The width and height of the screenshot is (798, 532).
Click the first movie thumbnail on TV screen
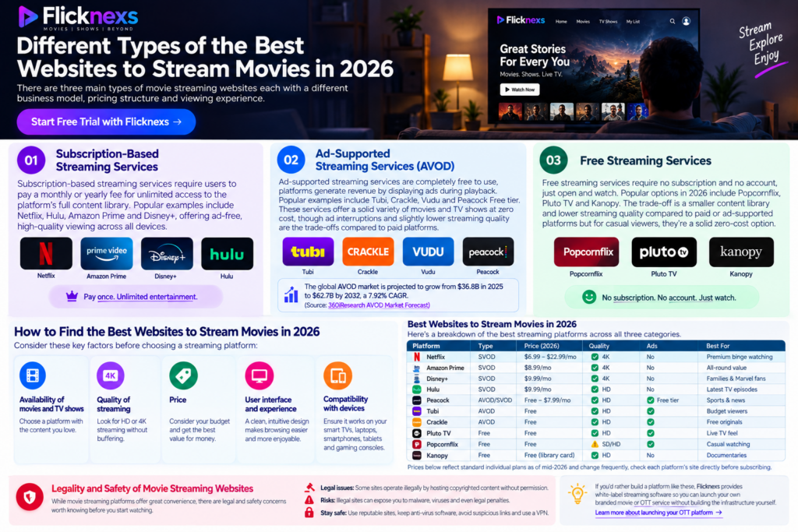point(510,111)
